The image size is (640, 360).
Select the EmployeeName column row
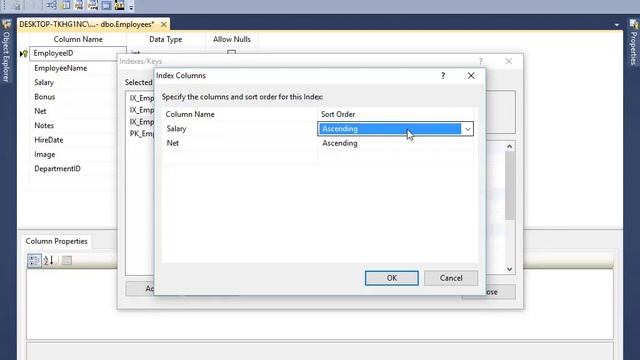point(60,68)
